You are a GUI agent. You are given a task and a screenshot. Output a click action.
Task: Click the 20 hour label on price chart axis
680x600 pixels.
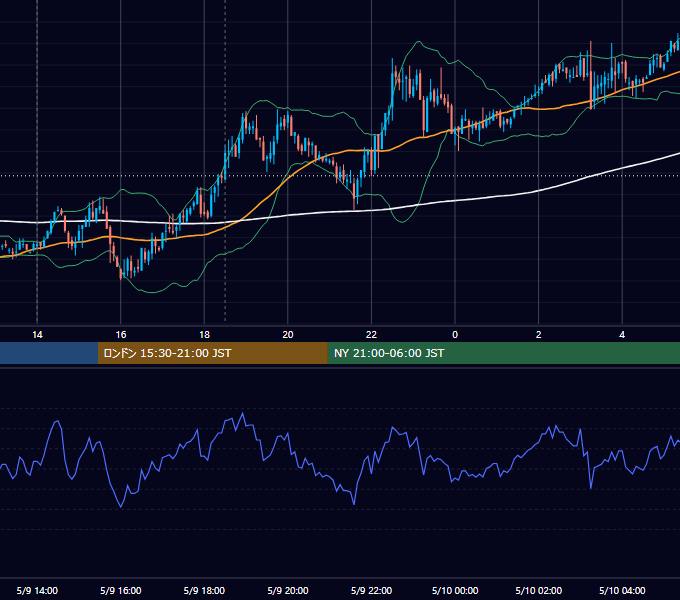click(x=288, y=335)
